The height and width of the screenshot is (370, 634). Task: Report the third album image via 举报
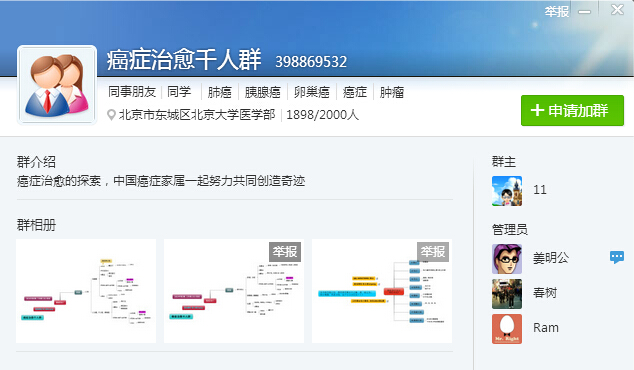click(433, 252)
